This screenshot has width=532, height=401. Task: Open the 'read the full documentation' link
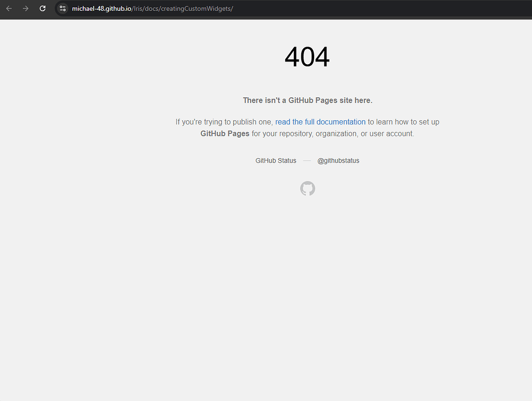click(320, 122)
